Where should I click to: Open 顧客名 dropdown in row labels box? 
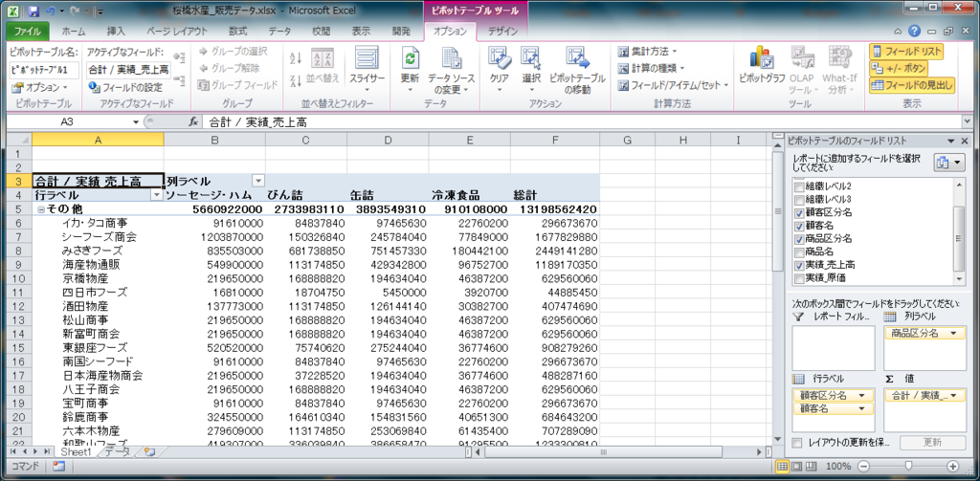(864, 408)
